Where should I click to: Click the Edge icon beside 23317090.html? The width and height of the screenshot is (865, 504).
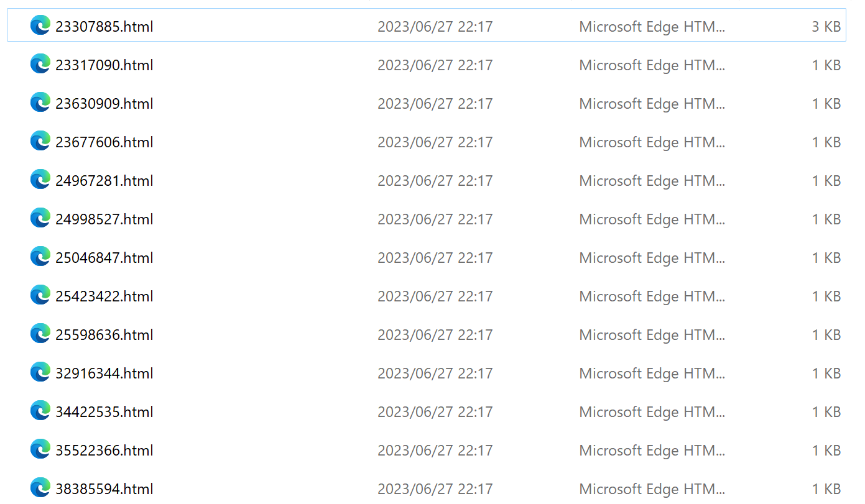pyautogui.click(x=40, y=63)
